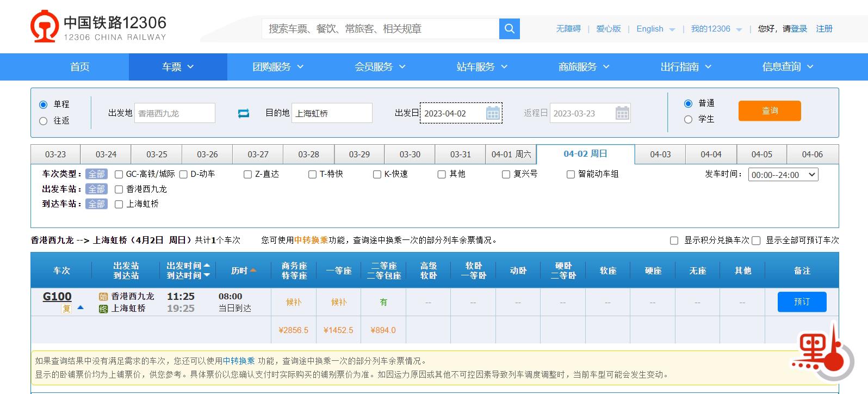Expand 商旅服务 navigation menu

coord(584,67)
